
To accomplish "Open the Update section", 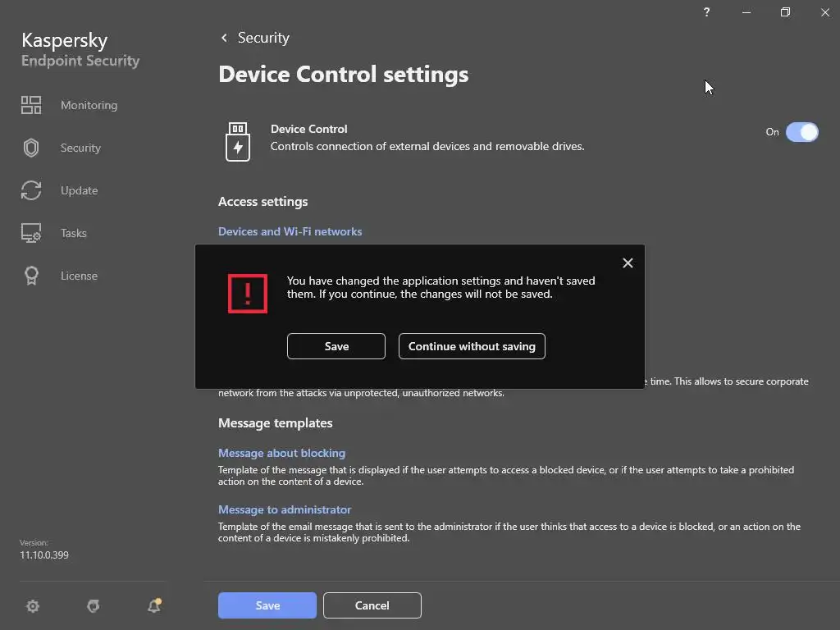I will point(80,190).
